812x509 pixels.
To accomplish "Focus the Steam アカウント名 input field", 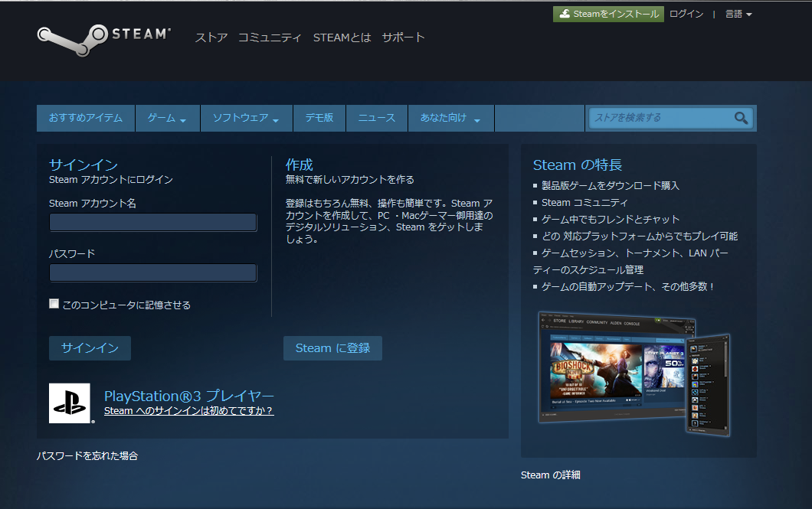I will pyautogui.click(x=153, y=223).
